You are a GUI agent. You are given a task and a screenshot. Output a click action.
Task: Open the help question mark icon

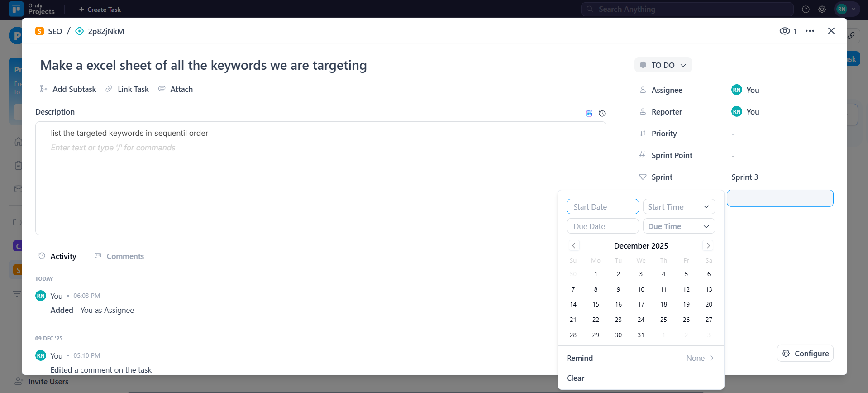(806, 10)
